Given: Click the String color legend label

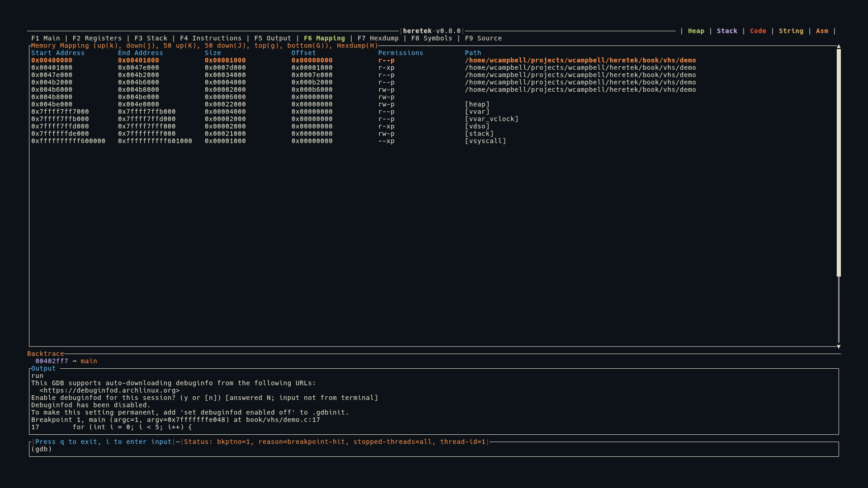Looking at the screenshot, I should (x=791, y=31).
